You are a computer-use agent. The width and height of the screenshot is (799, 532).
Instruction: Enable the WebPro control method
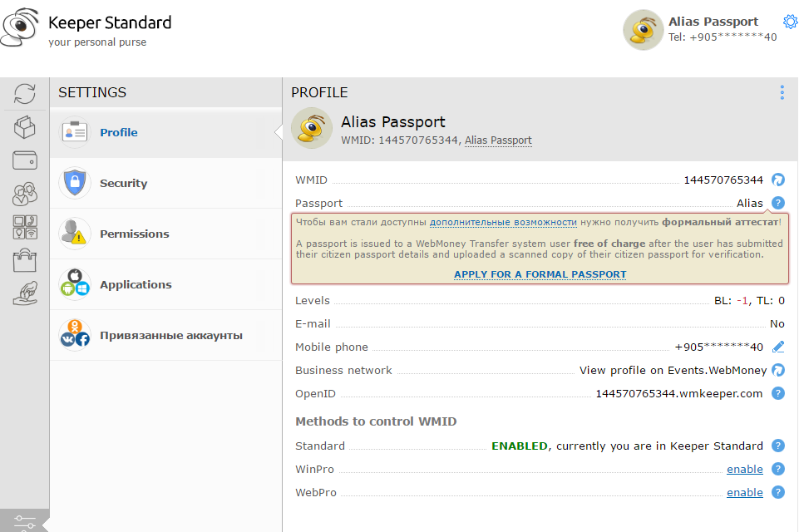pos(744,493)
